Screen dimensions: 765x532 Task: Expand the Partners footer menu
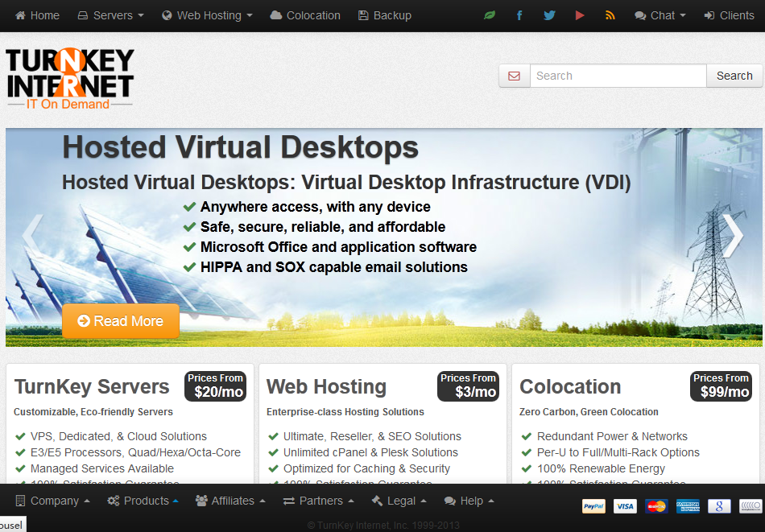[319, 501]
